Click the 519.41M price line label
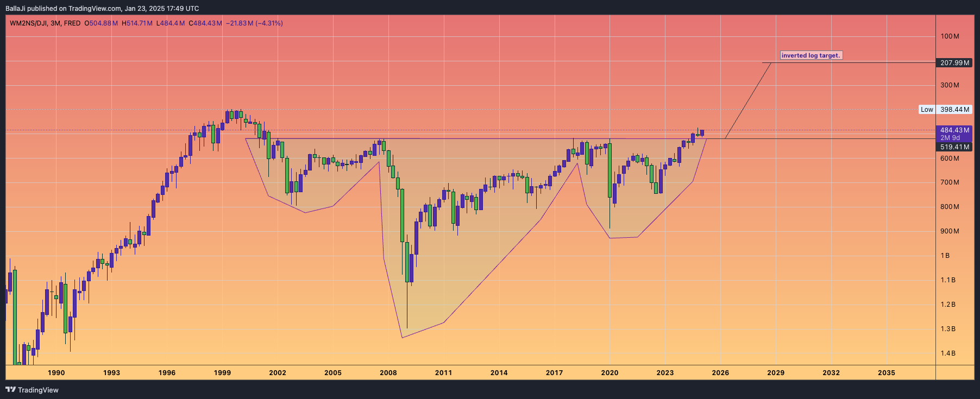Screen dimensions: 980x399 [954, 147]
